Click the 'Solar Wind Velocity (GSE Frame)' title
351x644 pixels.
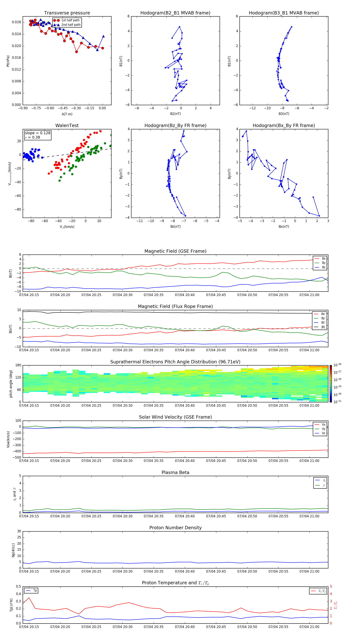[175, 417]
